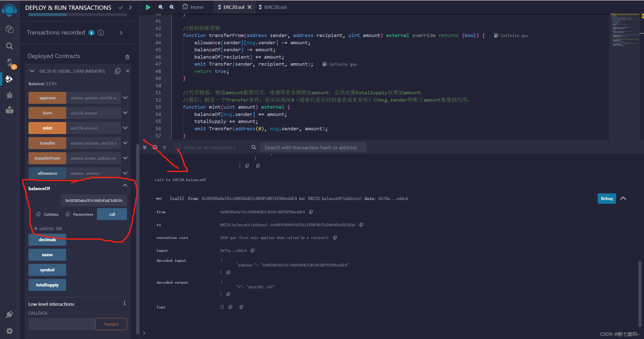This screenshot has height=339, width=644.
Task: Click the transfer function button
Action: [47, 143]
